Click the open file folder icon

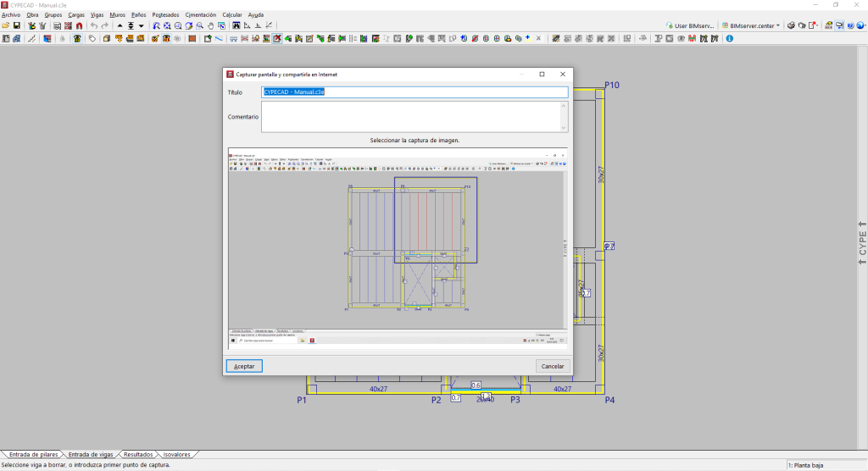[x=6, y=26]
